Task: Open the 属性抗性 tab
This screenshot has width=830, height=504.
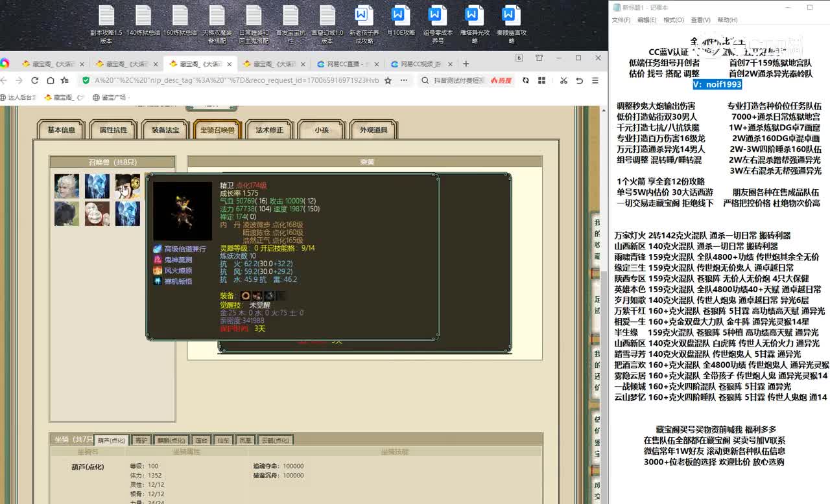Action: 113,130
